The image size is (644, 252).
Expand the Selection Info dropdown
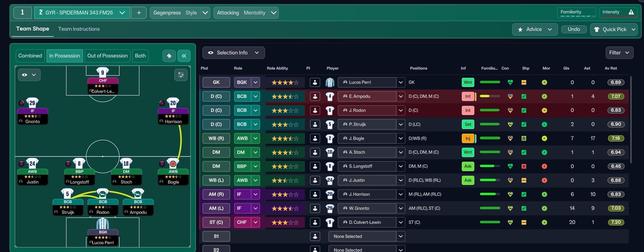[233, 53]
